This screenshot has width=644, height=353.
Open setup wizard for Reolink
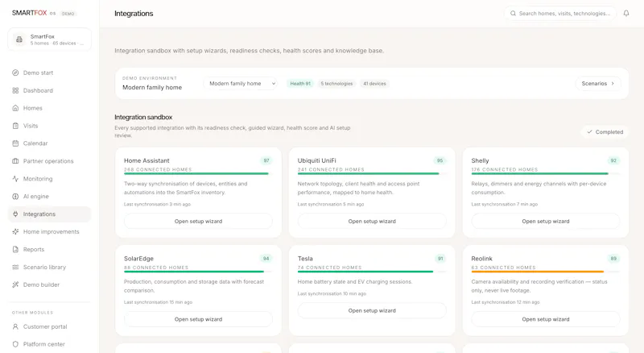(546, 319)
